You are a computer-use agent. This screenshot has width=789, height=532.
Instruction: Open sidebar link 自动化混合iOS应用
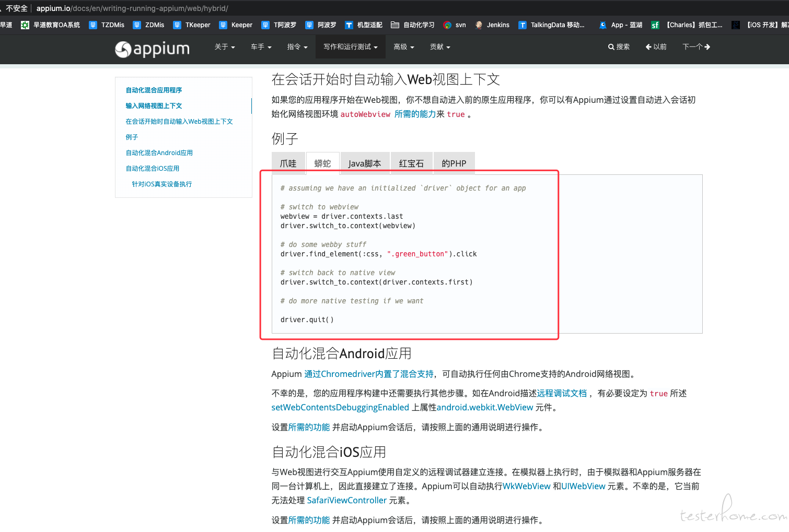pyautogui.click(x=153, y=169)
